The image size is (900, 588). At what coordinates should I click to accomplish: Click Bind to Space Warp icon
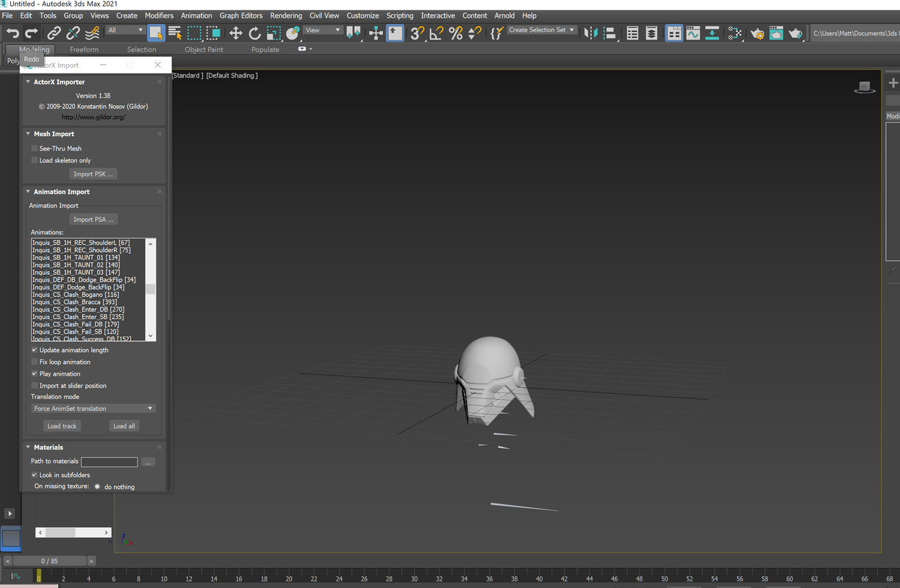92,33
